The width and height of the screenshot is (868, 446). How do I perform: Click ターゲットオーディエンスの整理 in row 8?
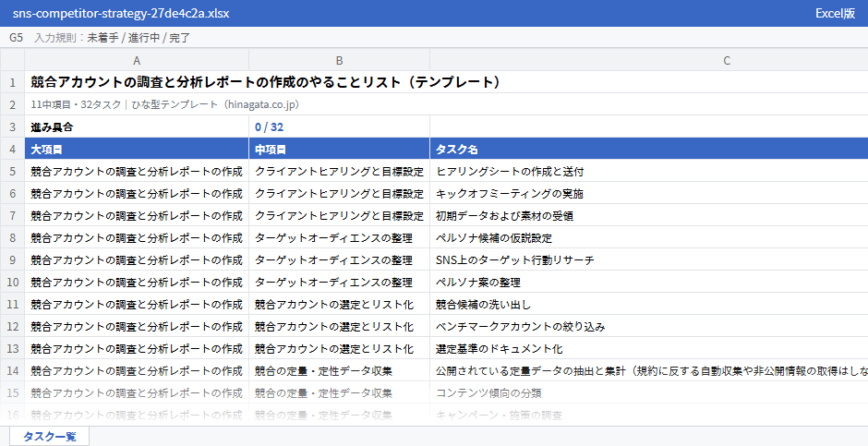[x=339, y=237]
